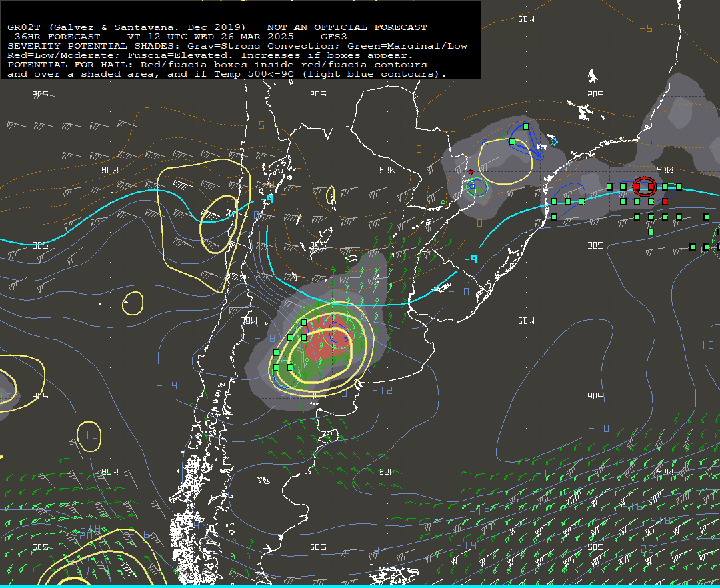
Task: Select the '36HR FORECAST' header text
Action: 57,36
